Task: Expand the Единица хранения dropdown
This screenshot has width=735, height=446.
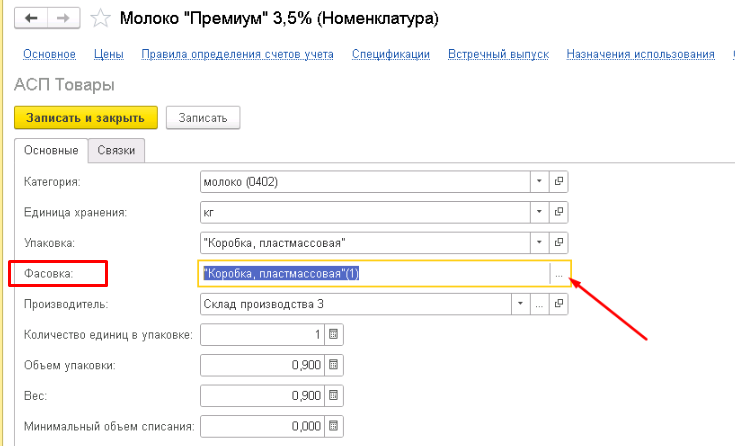Action: click(539, 213)
